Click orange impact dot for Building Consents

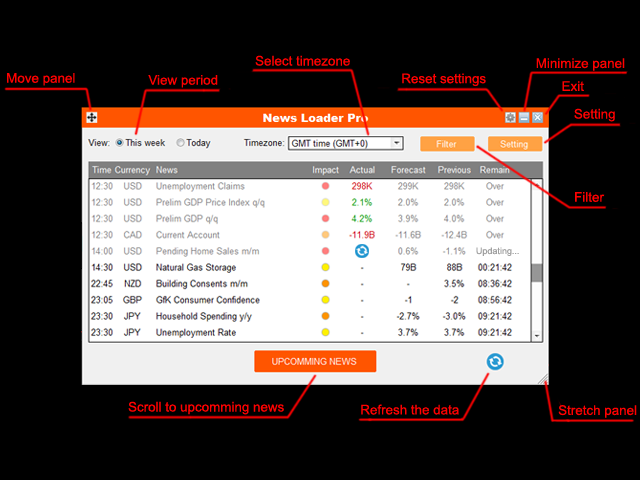[325, 284]
